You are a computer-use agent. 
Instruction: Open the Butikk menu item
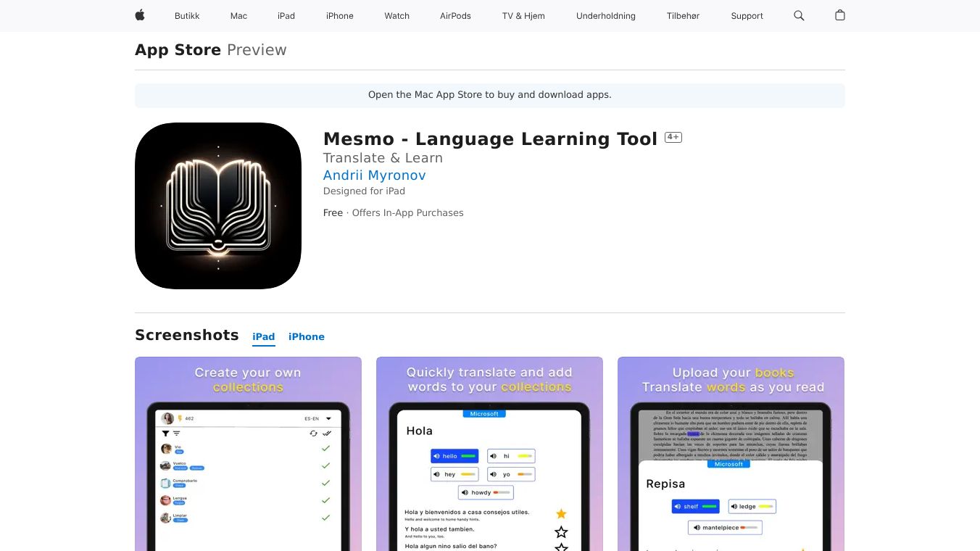click(187, 16)
